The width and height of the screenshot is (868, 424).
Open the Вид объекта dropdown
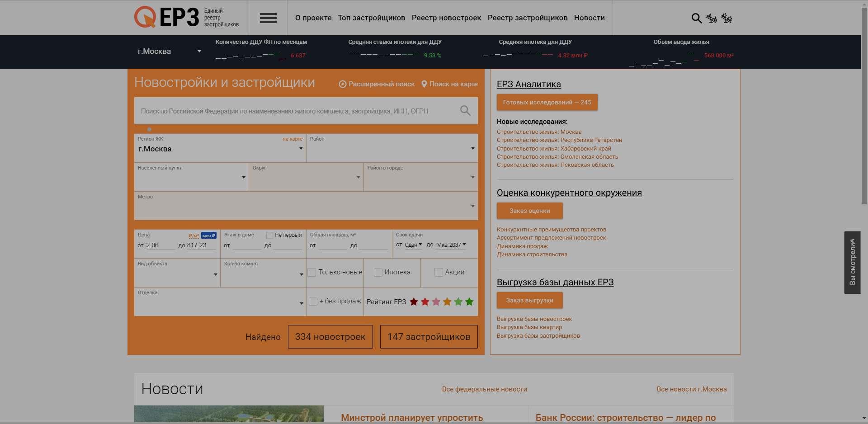click(215, 274)
